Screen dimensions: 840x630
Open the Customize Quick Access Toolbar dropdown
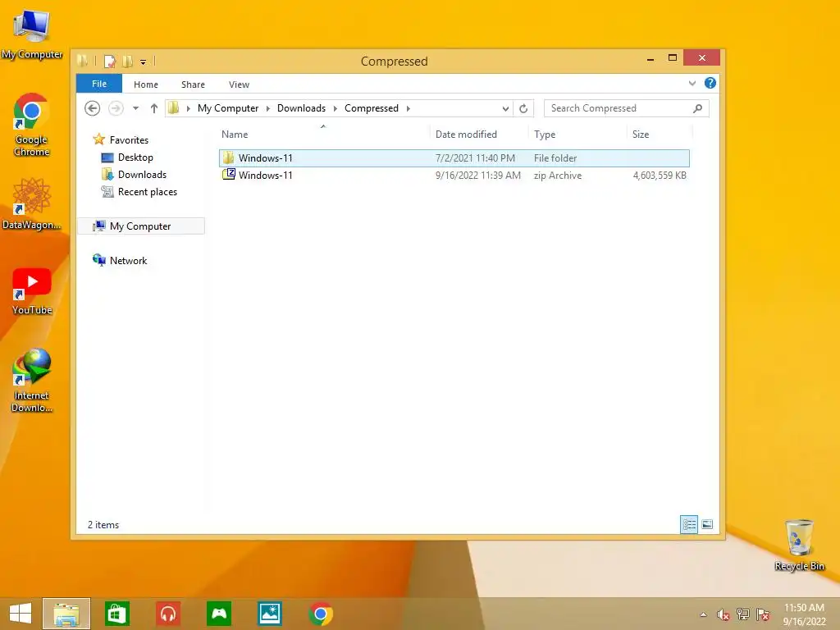click(143, 62)
